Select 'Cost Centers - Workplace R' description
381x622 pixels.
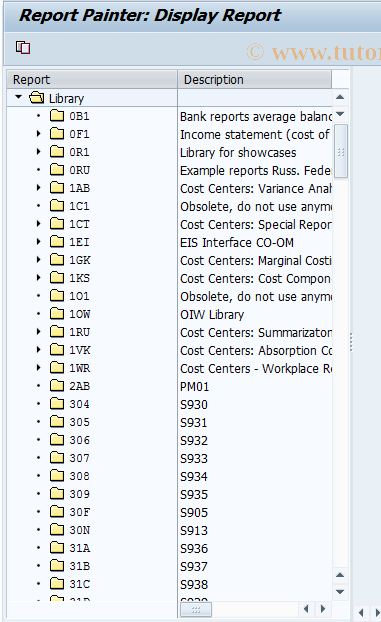click(256, 369)
